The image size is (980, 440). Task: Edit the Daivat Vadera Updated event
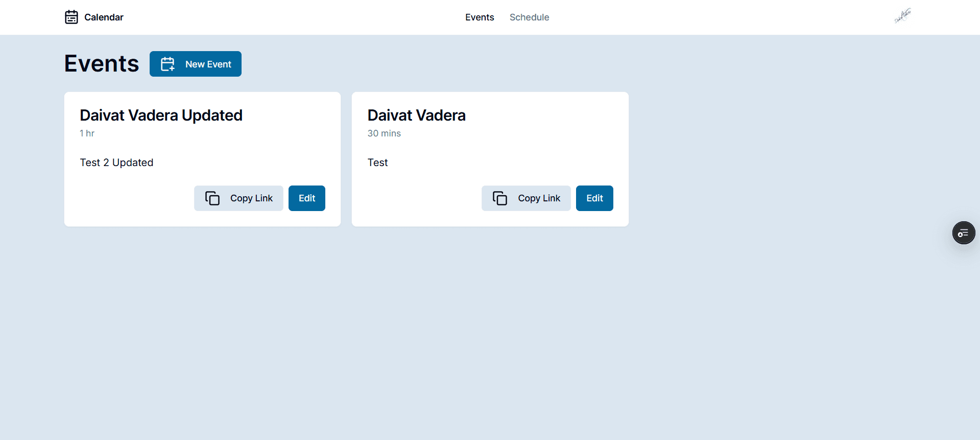point(306,198)
